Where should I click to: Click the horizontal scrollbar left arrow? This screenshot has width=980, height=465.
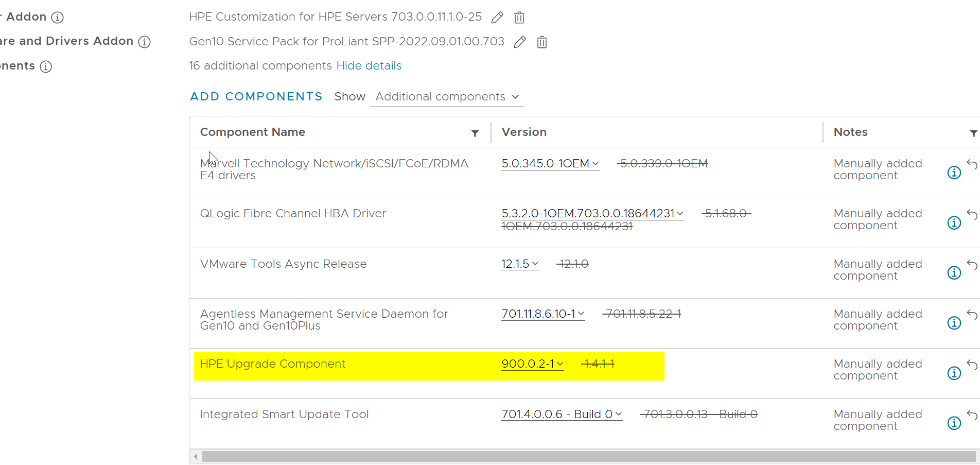(196, 457)
